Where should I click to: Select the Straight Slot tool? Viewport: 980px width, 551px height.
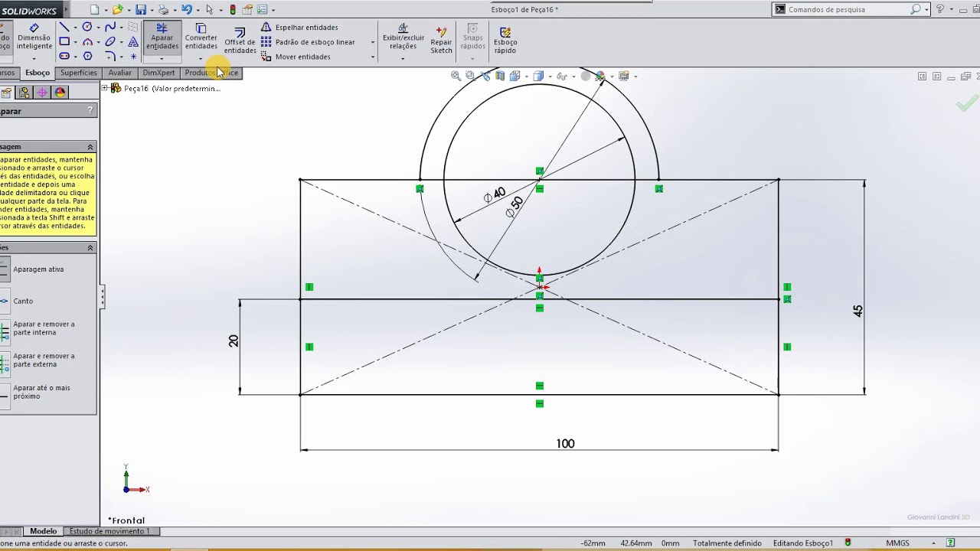coord(64,56)
